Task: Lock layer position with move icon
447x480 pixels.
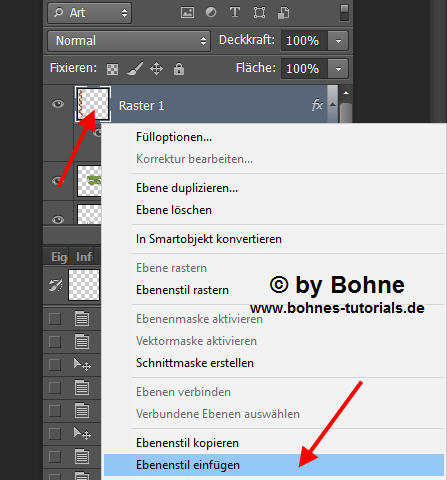Action: click(156, 69)
